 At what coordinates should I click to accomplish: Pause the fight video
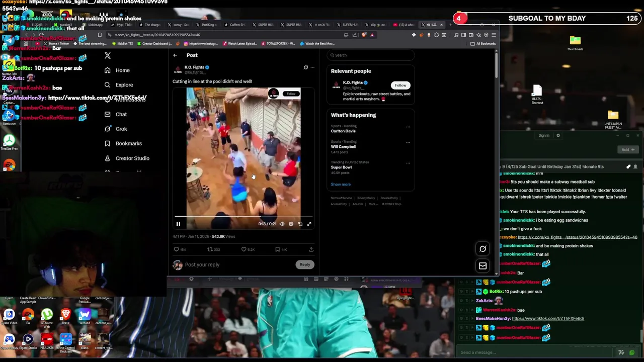point(178,224)
